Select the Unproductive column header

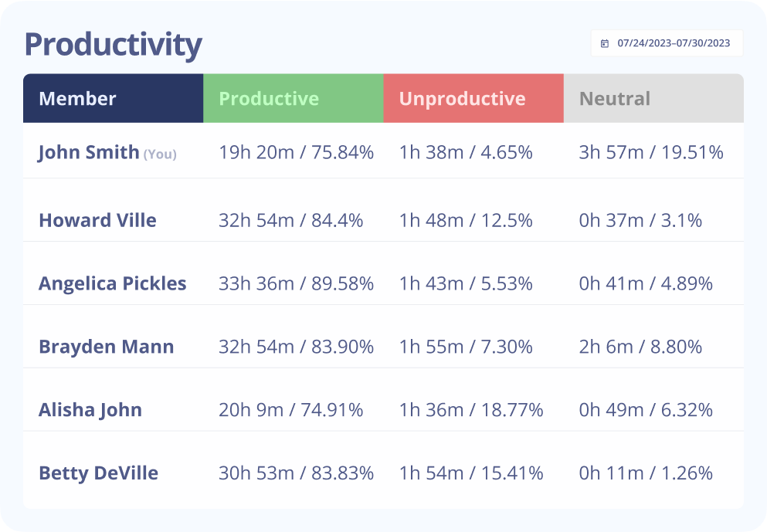coord(462,99)
